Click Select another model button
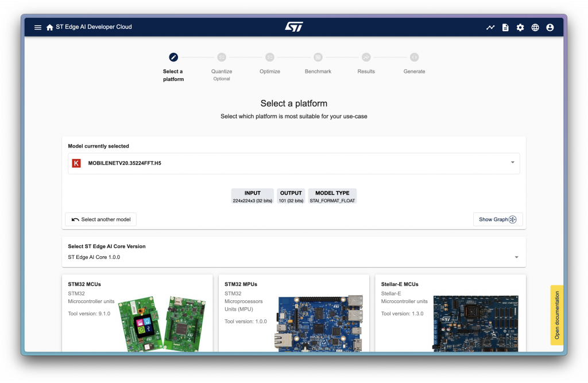Image resolution: width=588 pixels, height=383 pixels. pyautogui.click(x=101, y=219)
